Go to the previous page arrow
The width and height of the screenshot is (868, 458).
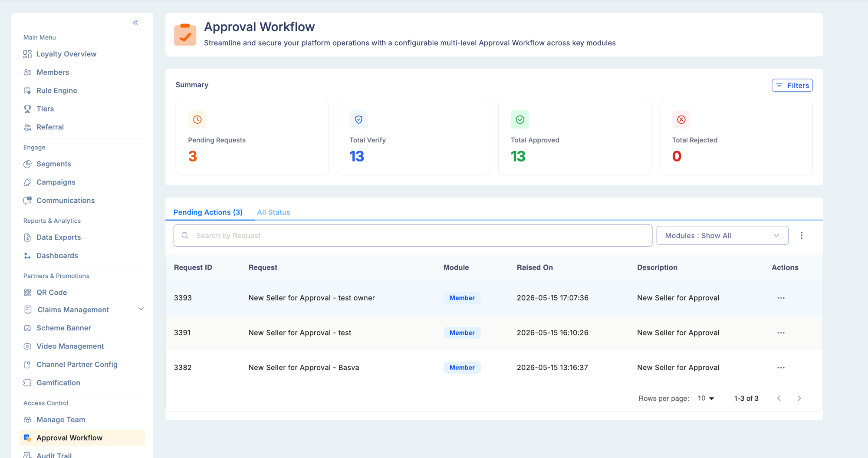coord(779,398)
